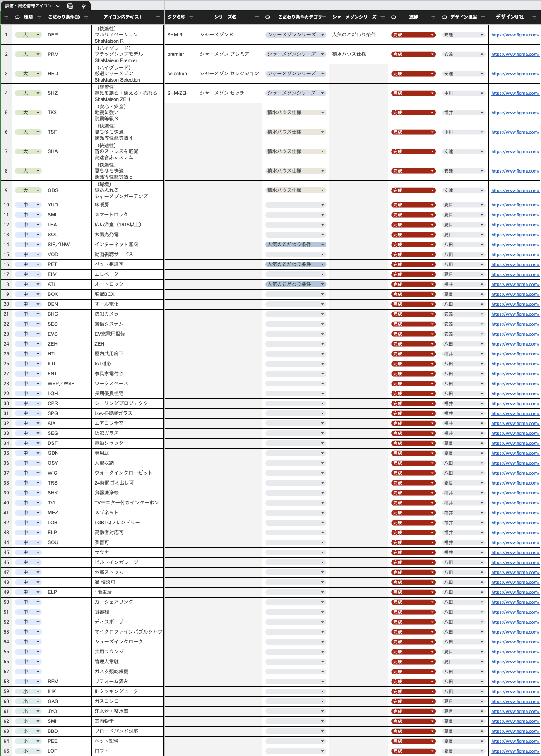Open 人気のこだわり条件 dropdown in the PET row
The image size is (541, 756).
pyautogui.click(x=296, y=264)
